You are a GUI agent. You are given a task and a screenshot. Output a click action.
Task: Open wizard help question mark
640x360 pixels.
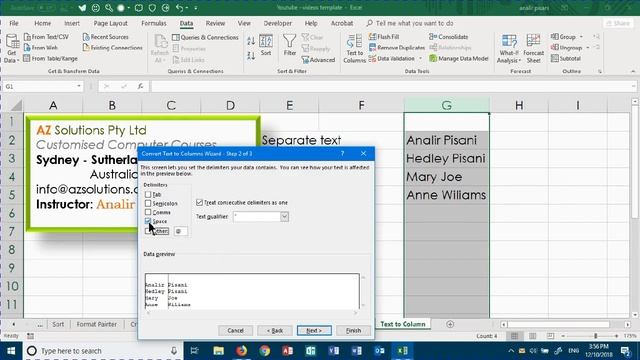342,153
